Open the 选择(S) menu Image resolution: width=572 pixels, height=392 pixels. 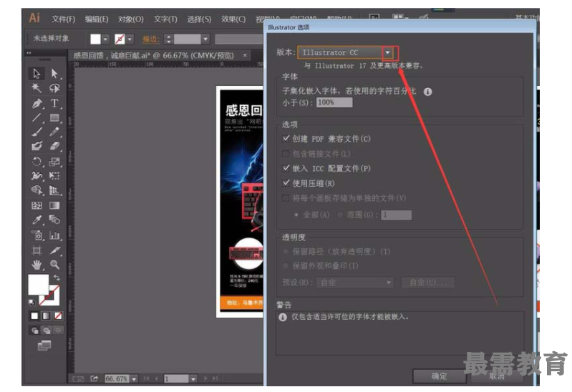[199, 19]
